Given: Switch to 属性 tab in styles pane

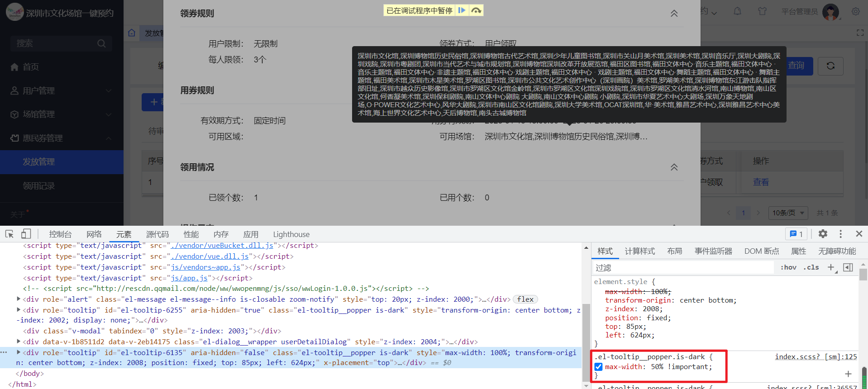Looking at the screenshot, I should coord(798,251).
